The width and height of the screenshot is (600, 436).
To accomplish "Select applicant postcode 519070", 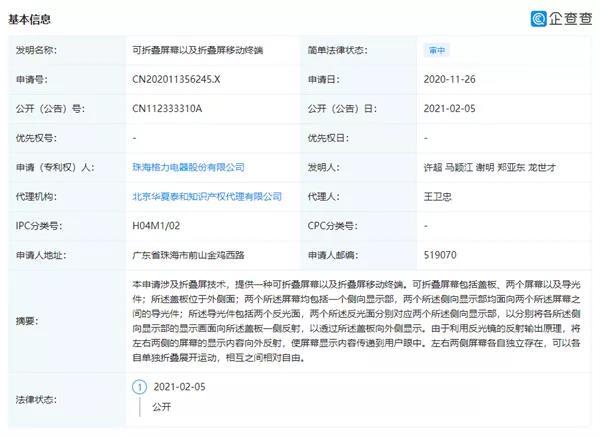I will pyautogui.click(x=440, y=255).
